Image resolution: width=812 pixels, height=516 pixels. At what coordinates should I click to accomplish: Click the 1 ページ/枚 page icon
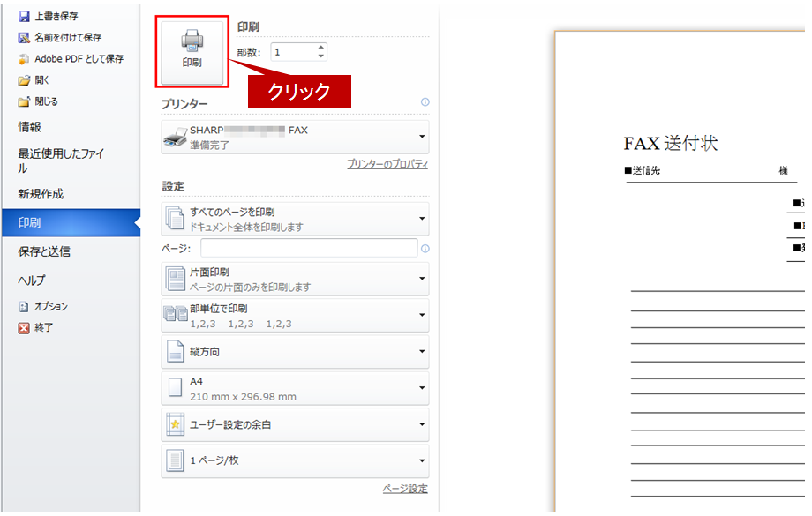(175, 460)
